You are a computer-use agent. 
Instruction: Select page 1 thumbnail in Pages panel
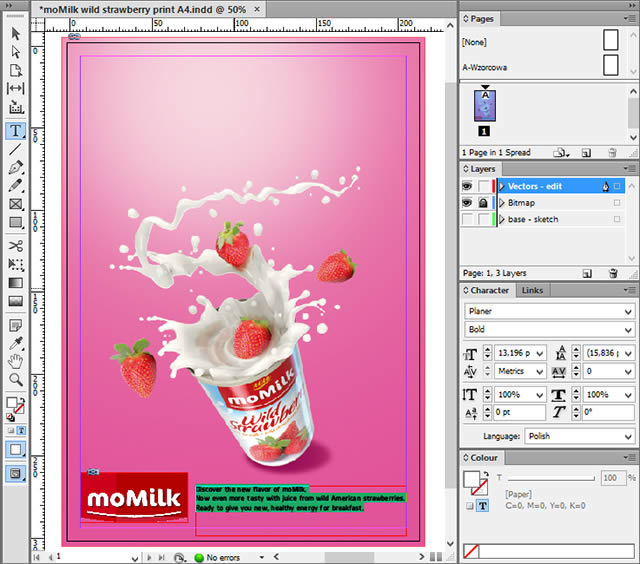pos(484,106)
